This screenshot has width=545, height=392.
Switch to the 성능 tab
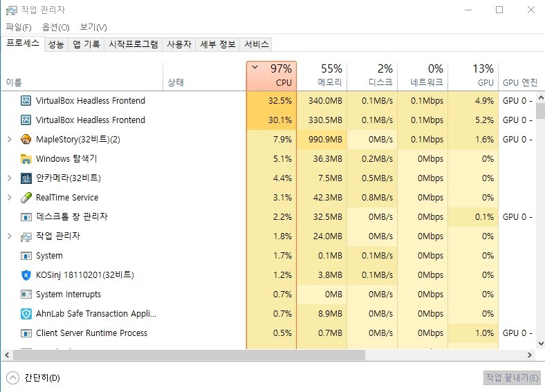pos(56,44)
